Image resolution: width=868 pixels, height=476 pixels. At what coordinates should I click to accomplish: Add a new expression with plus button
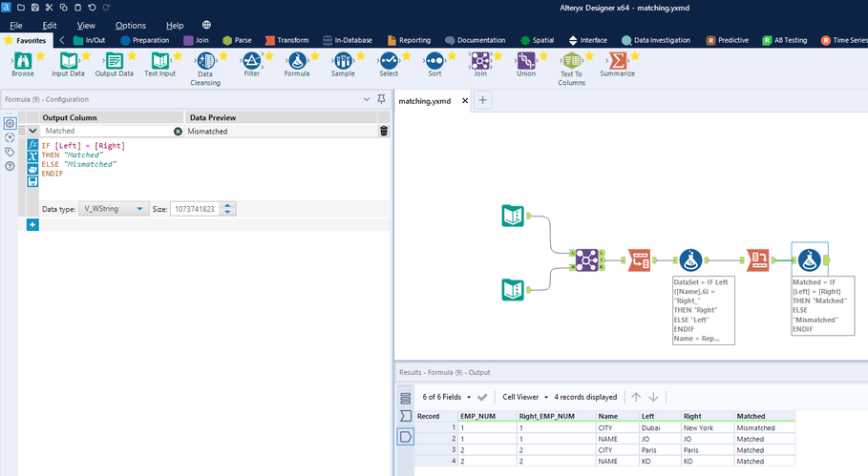(x=32, y=224)
